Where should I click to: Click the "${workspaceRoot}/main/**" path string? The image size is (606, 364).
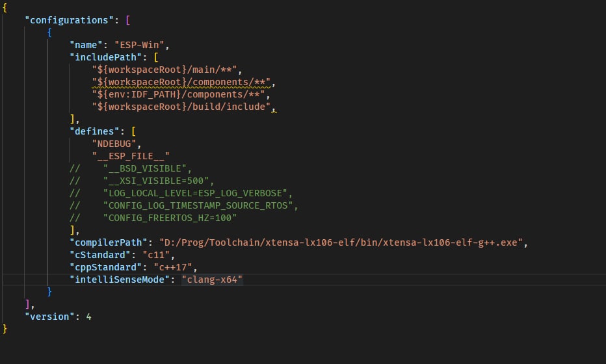click(165, 70)
